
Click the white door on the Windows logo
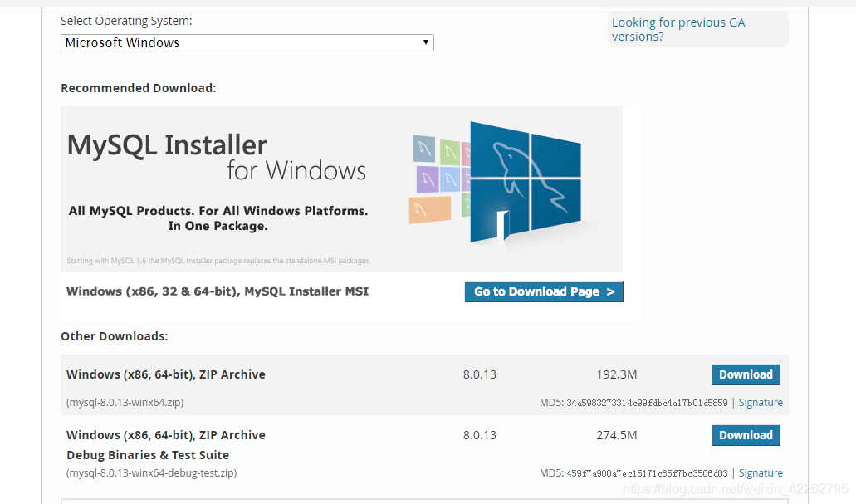point(503,225)
